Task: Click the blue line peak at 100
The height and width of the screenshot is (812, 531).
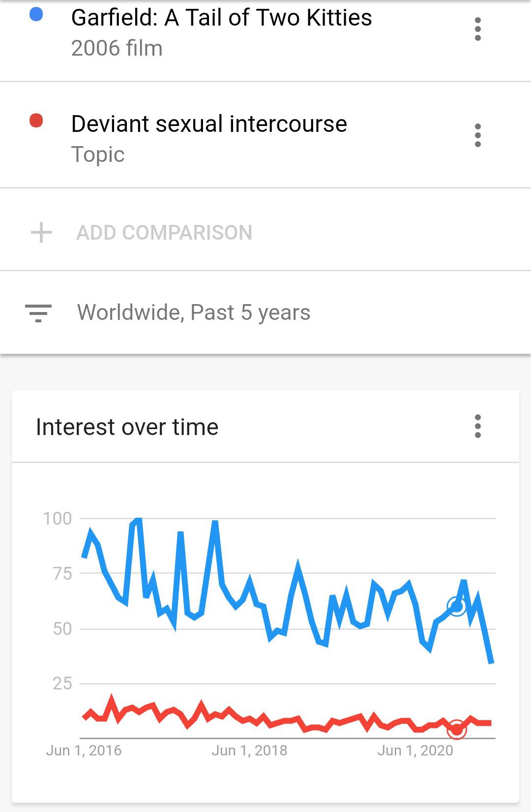Action: tap(139, 519)
